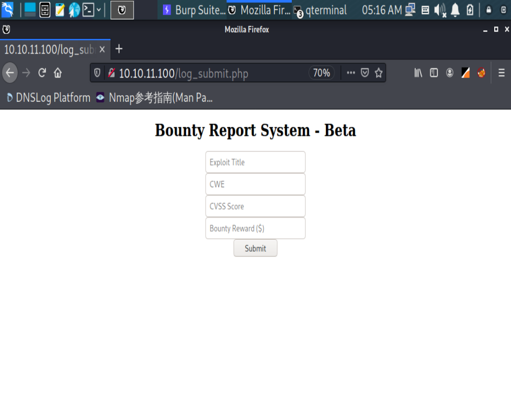Submit the bounty report form

click(x=255, y=248)
